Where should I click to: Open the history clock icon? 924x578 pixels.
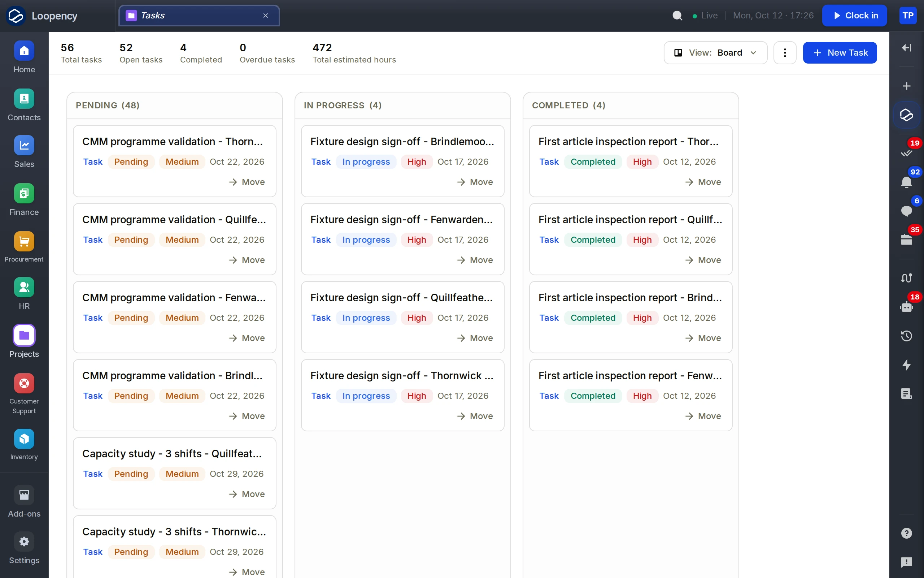tap(906, 336)
